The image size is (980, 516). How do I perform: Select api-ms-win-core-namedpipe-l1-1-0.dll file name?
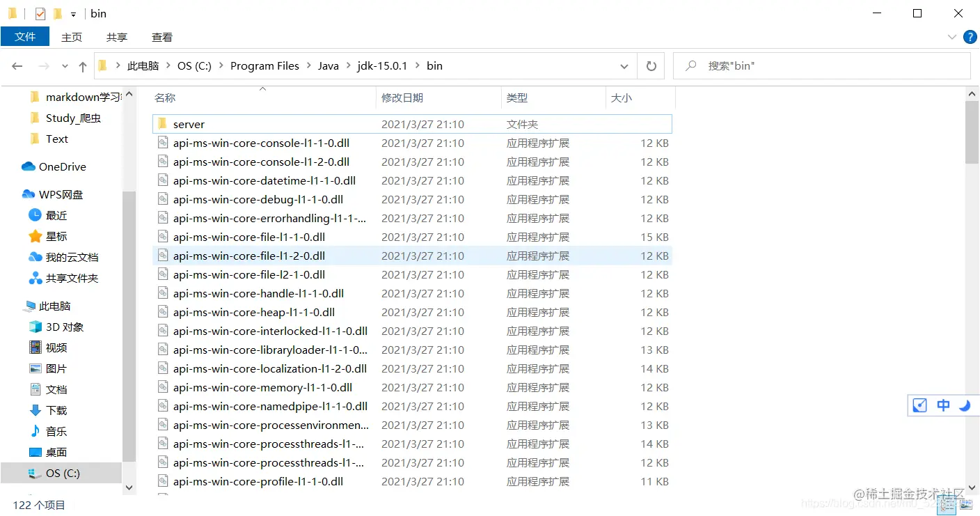point(270,406)
